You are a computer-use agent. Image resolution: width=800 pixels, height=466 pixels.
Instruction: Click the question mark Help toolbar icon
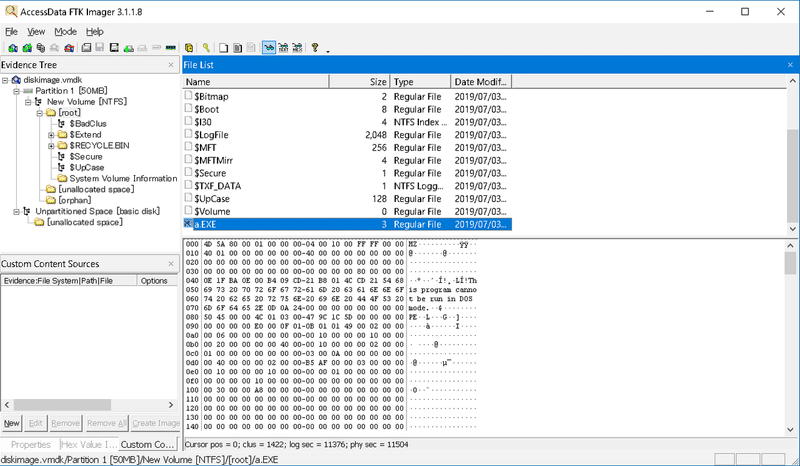pyautogui.click(x=315, y=47)
